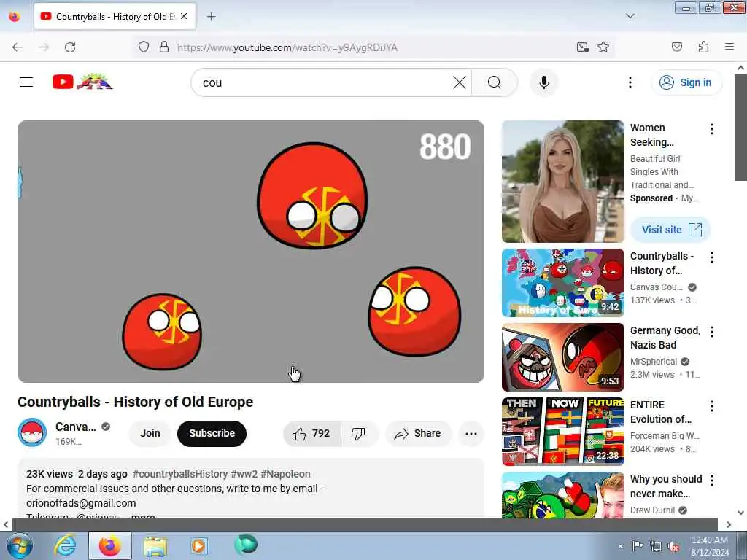Bookmark this page with star
Screen dimensions: 747x560
[603, 47]
